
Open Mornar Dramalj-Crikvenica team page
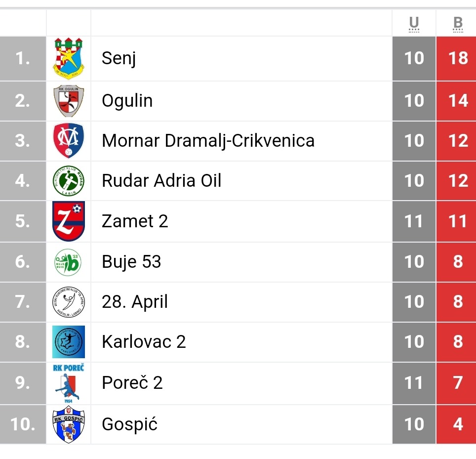(208, 141)
